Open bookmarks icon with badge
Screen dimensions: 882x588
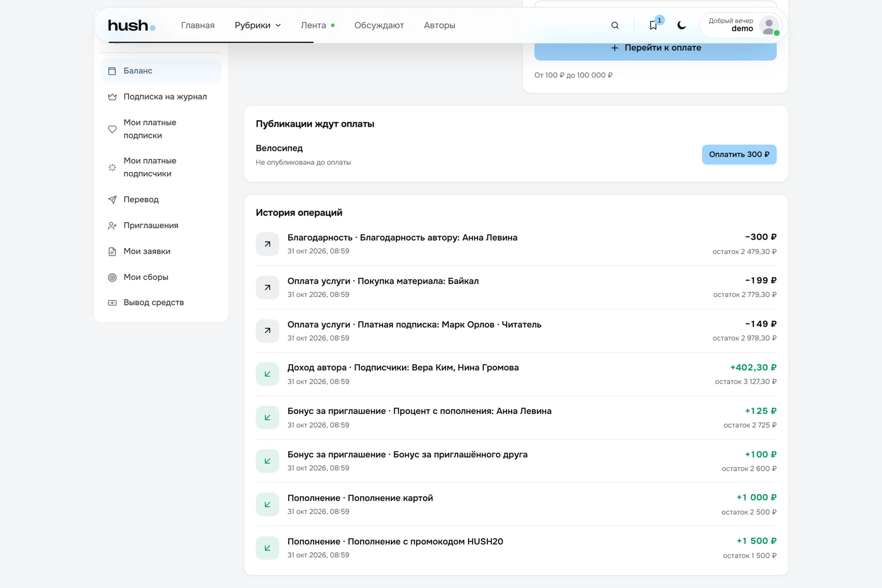(653, 25)
